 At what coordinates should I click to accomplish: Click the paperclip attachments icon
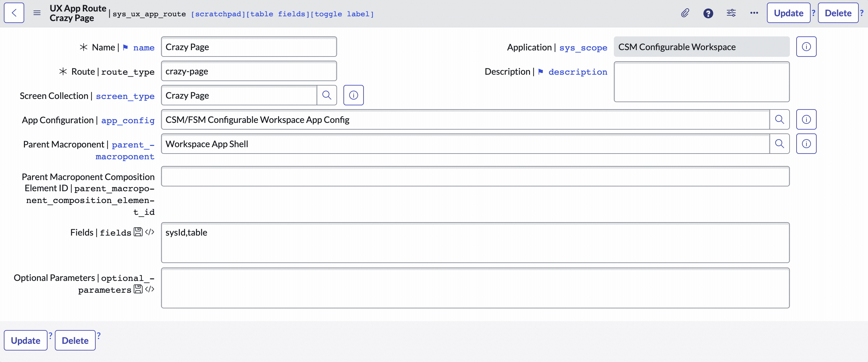pyautogui.click(x=685, y=13)
